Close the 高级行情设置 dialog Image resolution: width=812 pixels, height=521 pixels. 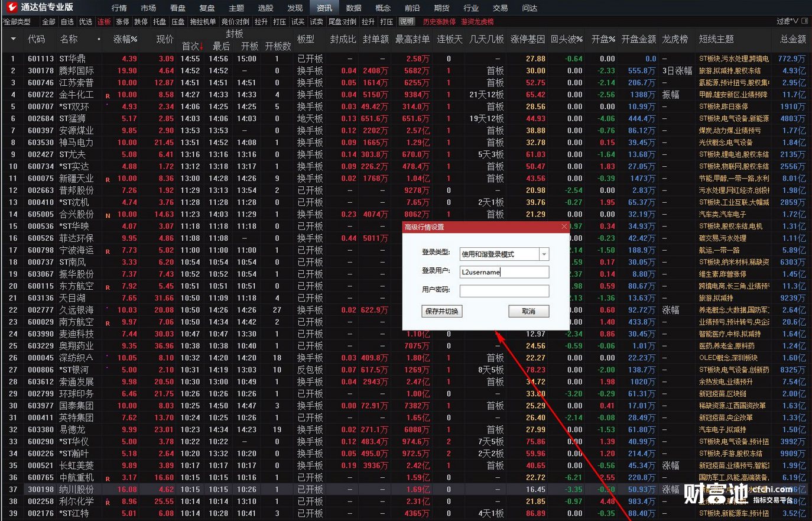coord(564,226)
